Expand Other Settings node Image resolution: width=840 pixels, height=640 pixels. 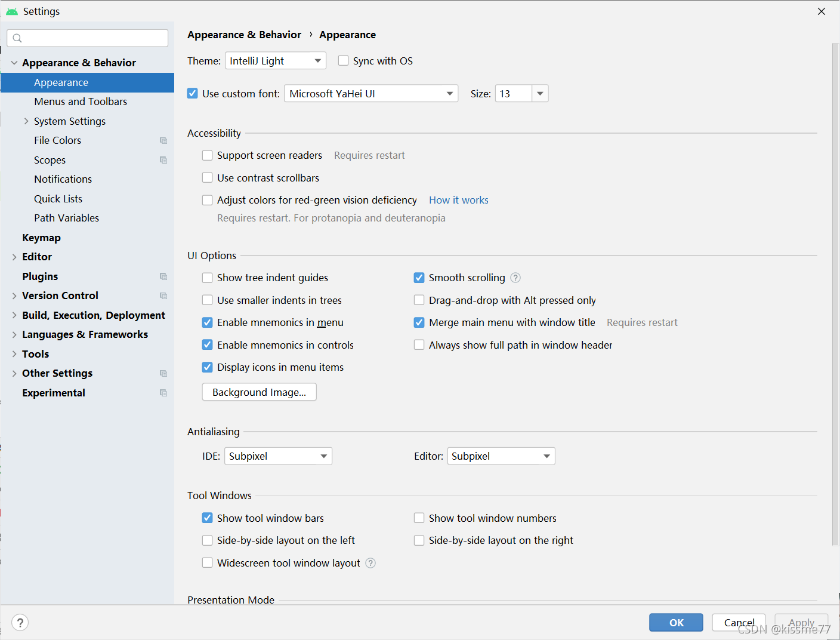[14, 373]
